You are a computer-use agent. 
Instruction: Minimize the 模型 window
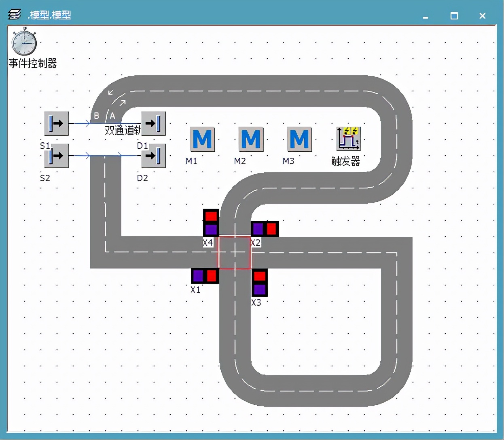coord(426,16)
